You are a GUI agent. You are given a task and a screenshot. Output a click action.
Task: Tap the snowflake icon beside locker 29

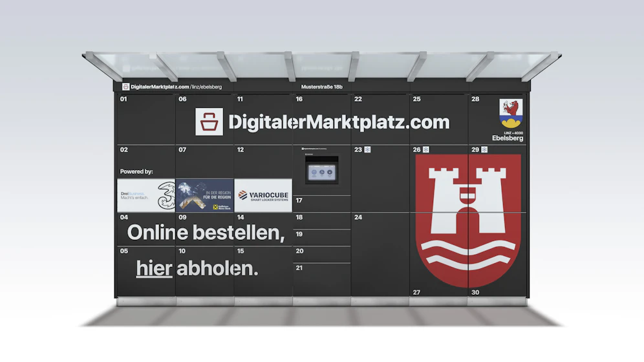point(485,149)
